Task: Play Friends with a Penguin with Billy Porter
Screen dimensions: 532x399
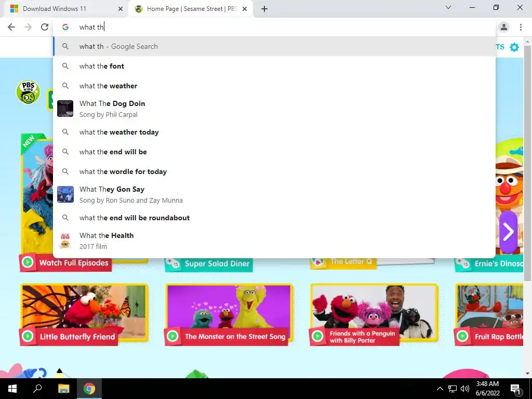Action: (374, 314)
